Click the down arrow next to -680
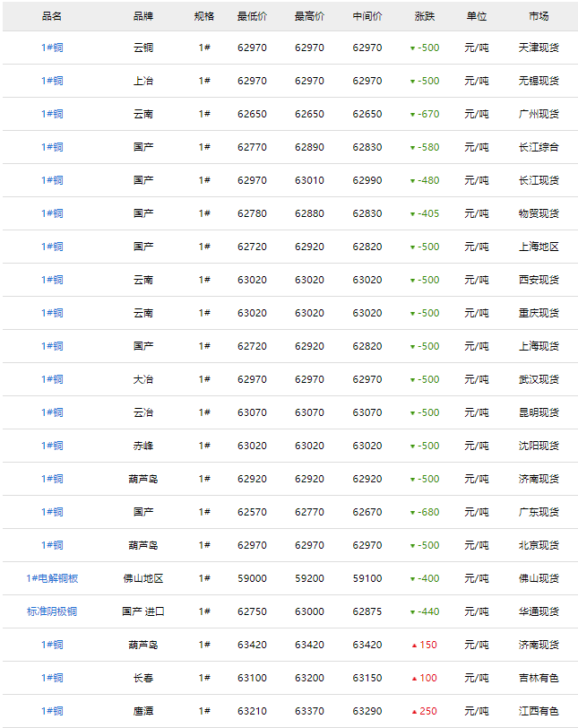The height and width of the screenshot is (728, 578). tap(412, 513)
